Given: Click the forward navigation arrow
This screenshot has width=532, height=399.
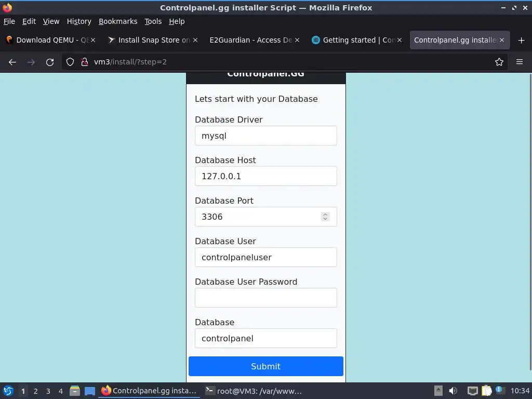Looking at the screenshot, I should (x=31, y=62).
